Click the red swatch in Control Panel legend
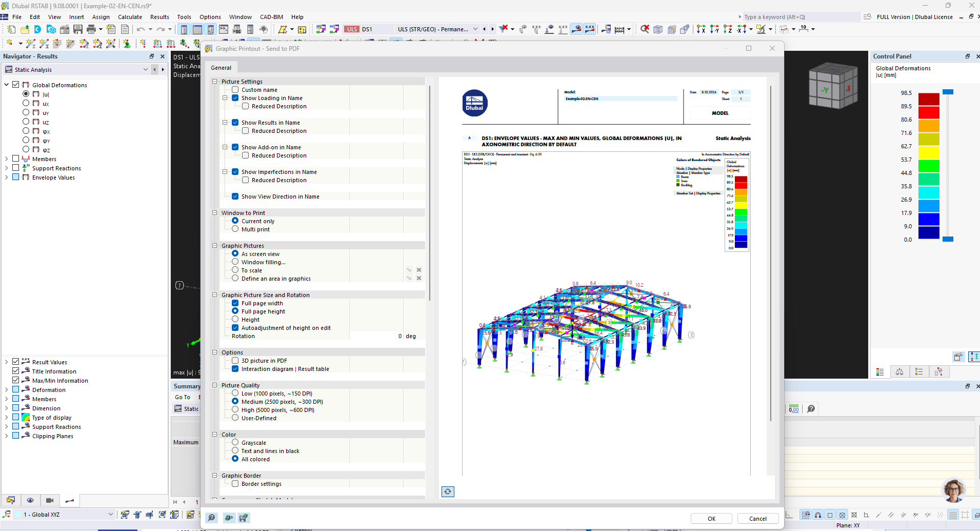 pos(928,112)
